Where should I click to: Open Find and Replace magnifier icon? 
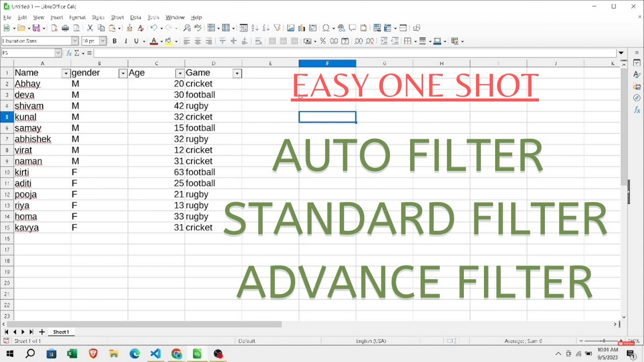[187, 28]
